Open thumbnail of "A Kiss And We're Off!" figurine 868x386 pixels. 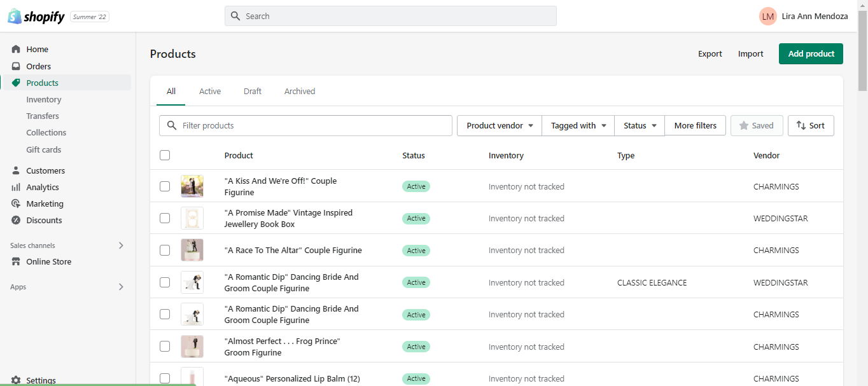coord(192,186)
